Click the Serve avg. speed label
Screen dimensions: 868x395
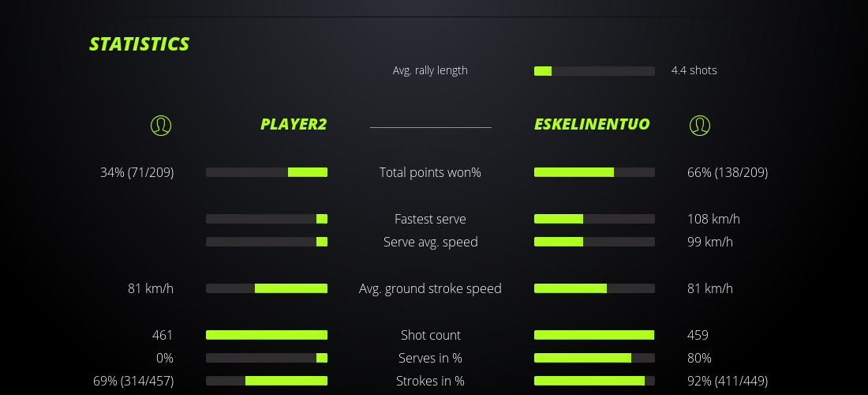tap(430, 242)
